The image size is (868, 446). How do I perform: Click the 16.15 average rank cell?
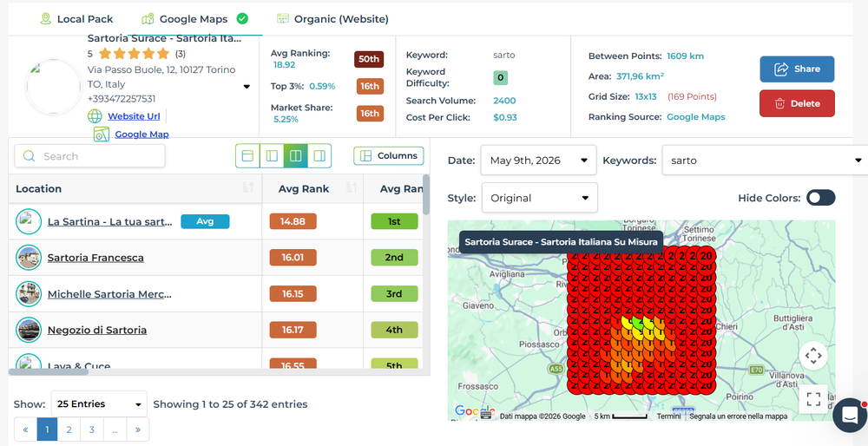click(x=293, y=294)
